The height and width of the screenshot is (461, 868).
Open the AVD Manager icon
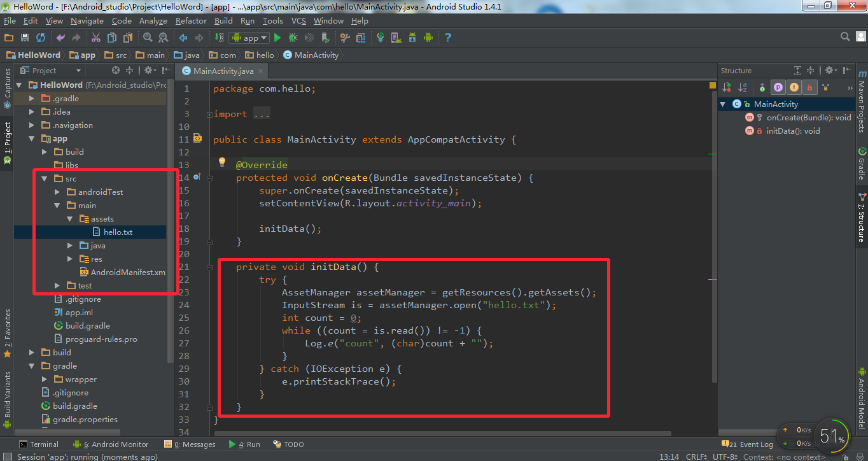click(396, 38)
